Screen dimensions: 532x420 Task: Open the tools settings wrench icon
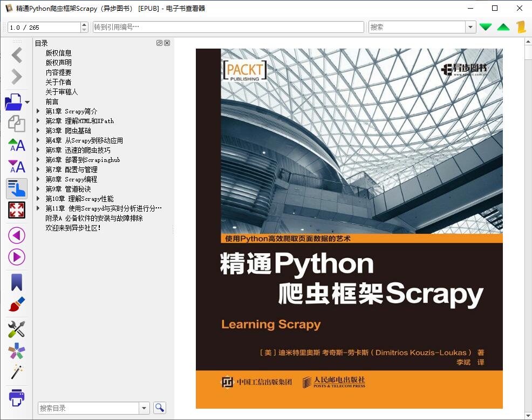pos(16,329)
